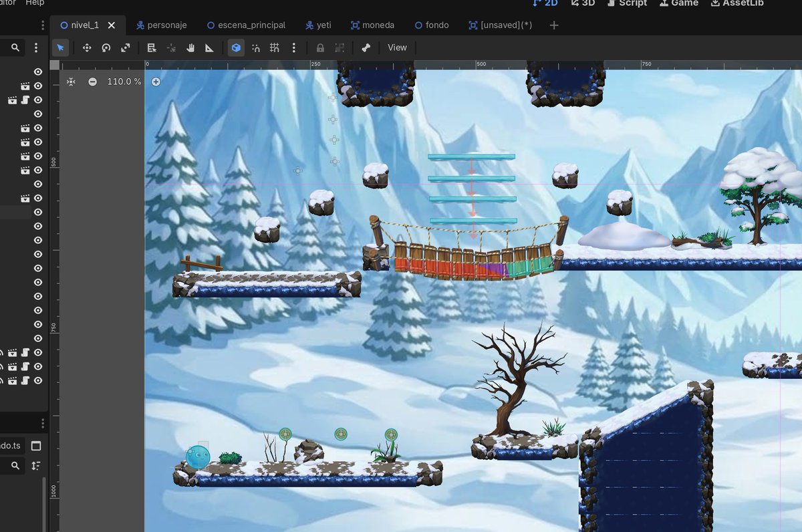Select the Pan Mode hand tool
Screen dimensions: 802x532
[x=190, y=47]
